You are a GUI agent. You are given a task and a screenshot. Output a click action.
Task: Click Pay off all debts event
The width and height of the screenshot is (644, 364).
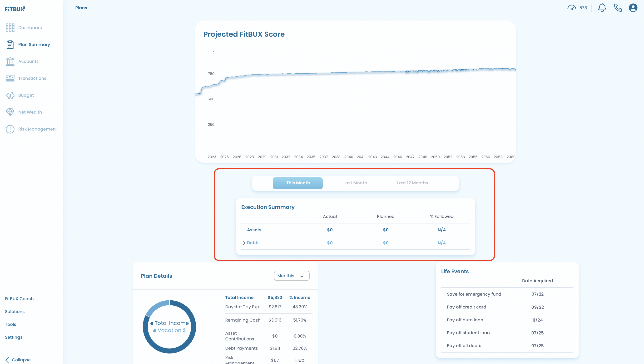click(464, 346)
